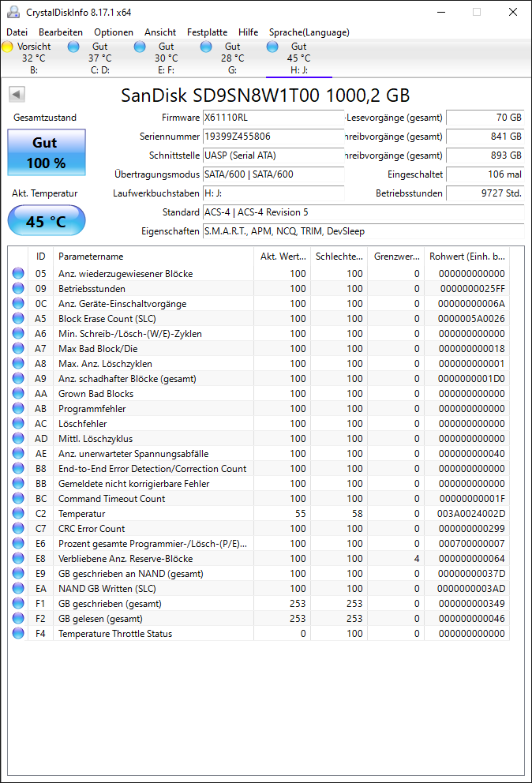
Task: Click status orb for NAND GB Written row
Action: pos(18,588)
